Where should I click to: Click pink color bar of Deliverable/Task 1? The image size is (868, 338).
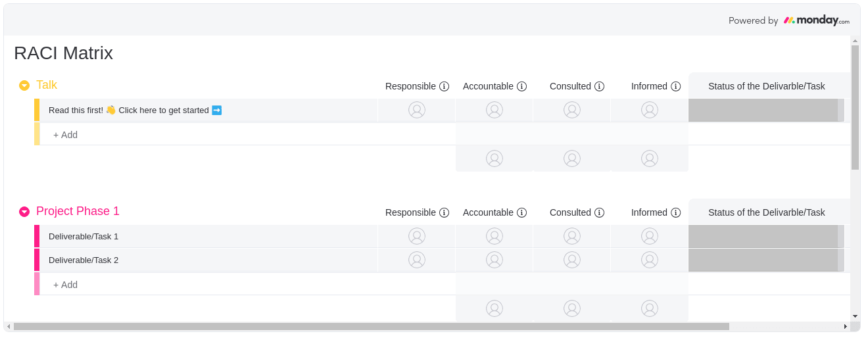click(x=37, y=236)
